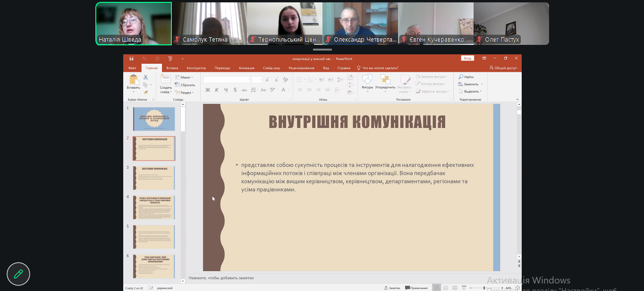Click the Save icon in title bar
Image resolution: width=644 pixels, height=291 pixels.
tap(131, 59)
